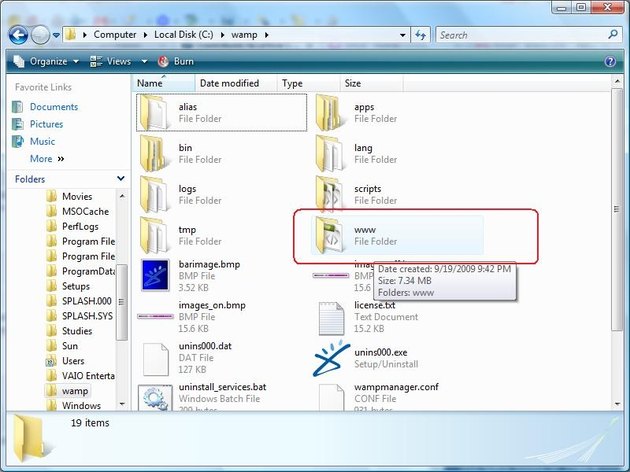Select Computer in the address breadcrumb
Screen dimensions: 630x472
(x=115, y=35)
